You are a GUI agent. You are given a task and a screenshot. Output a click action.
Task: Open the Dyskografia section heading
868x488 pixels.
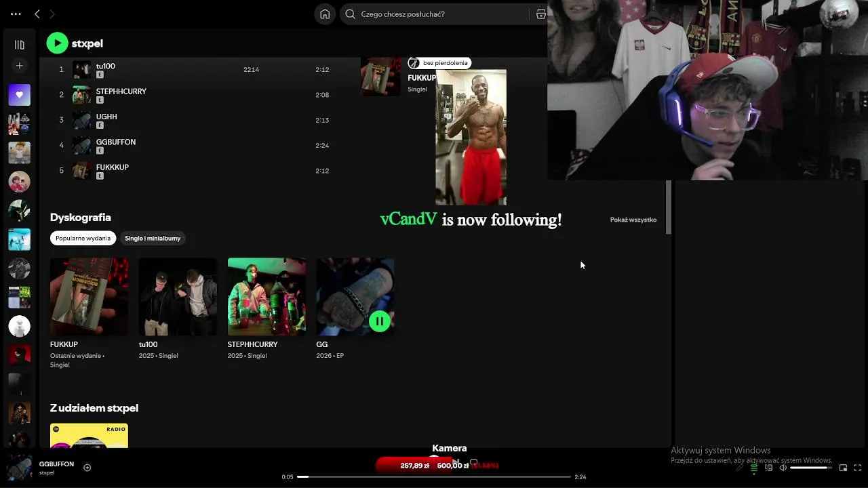pyautogui.click(x=80, y=218)
